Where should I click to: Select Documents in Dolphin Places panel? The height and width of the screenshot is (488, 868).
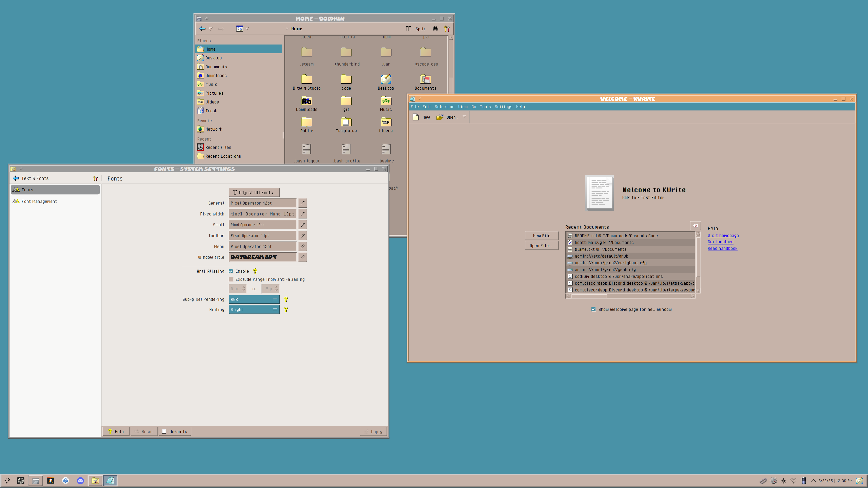click(238, 67)
